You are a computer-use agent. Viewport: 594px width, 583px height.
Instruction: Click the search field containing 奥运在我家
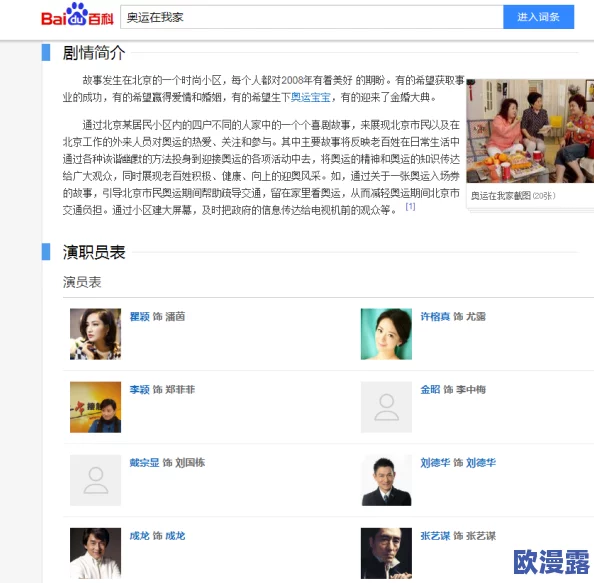pyautogui.click(x=312, y=17)
